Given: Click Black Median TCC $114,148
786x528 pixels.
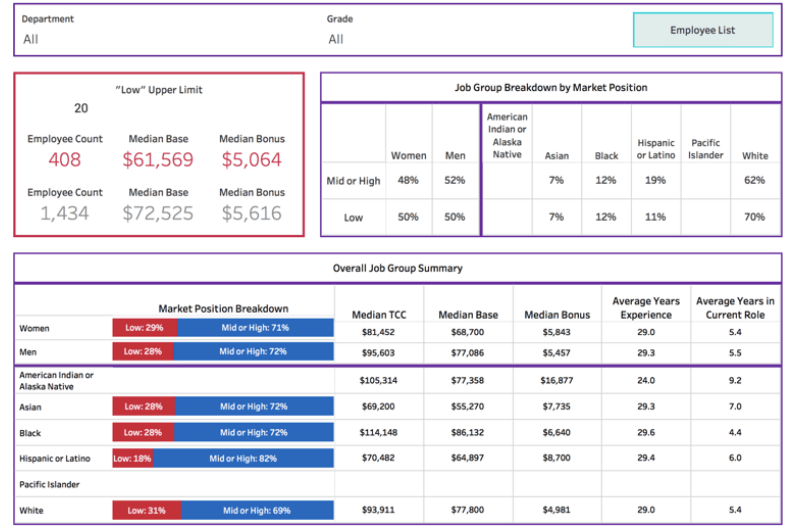Looking at the screenshot, I should tap(378, 432).
